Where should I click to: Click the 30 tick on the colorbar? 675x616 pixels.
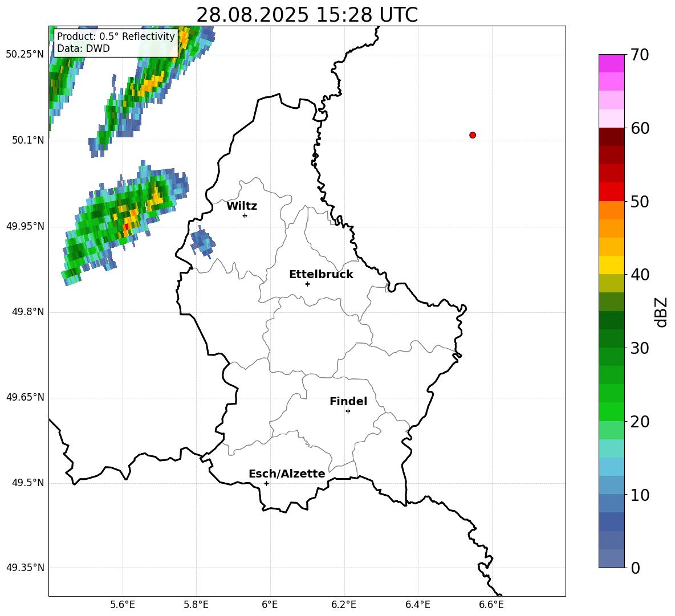tap(640, 348)
